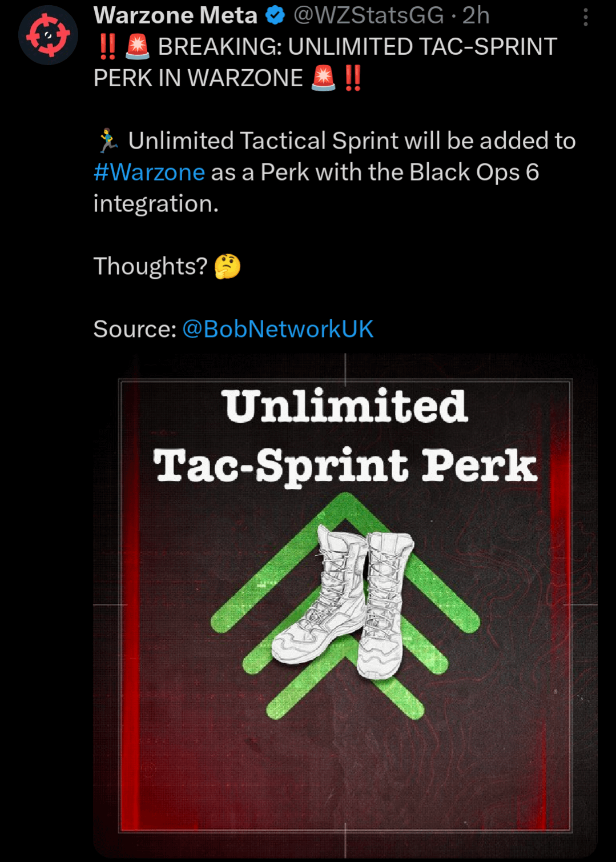Tap the Warzone Meta display name
The height and width of the screenshot is (862, 616).
click(x=175, y=15)
